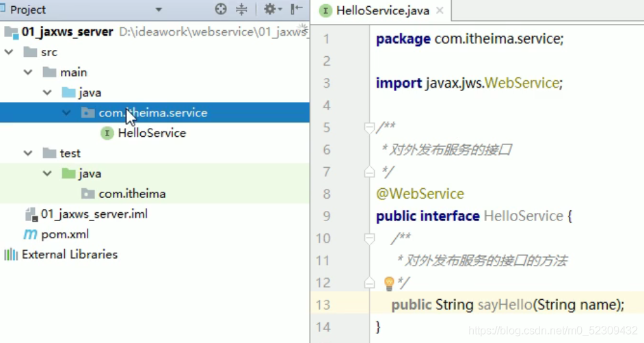Collapse the com.itheima.service package
This screenshot has height=343, width=644.
point(66,113)
